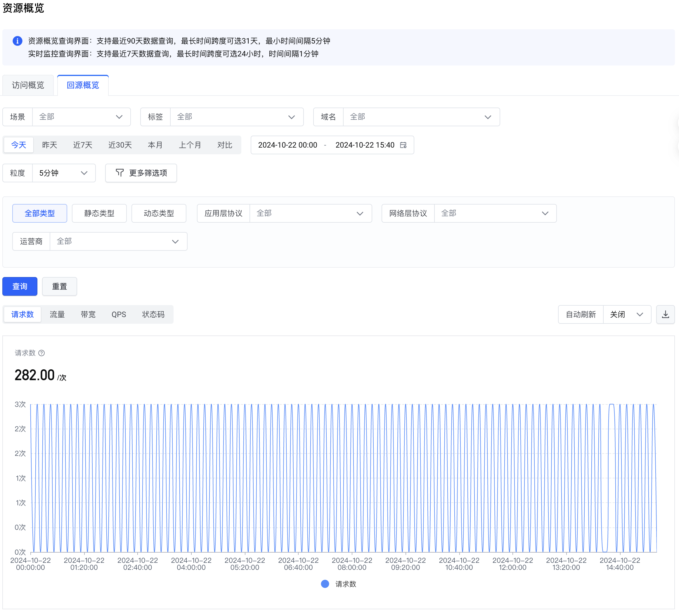Click the start date 2024-10-22 00:00 field

tap(287, 145)
